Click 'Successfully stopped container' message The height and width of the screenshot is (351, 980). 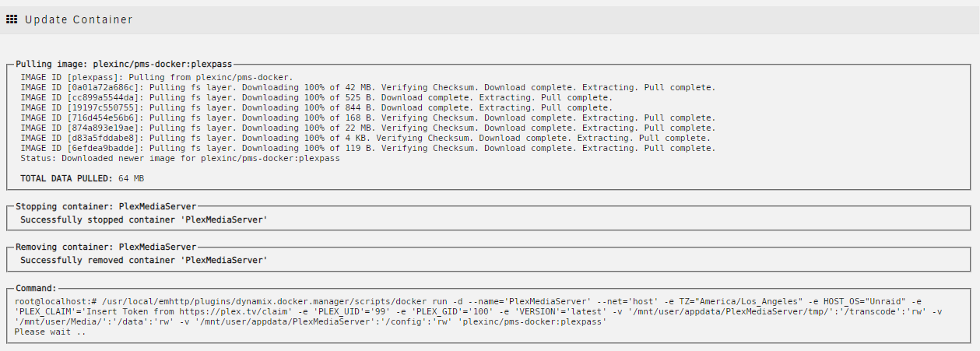143,220
